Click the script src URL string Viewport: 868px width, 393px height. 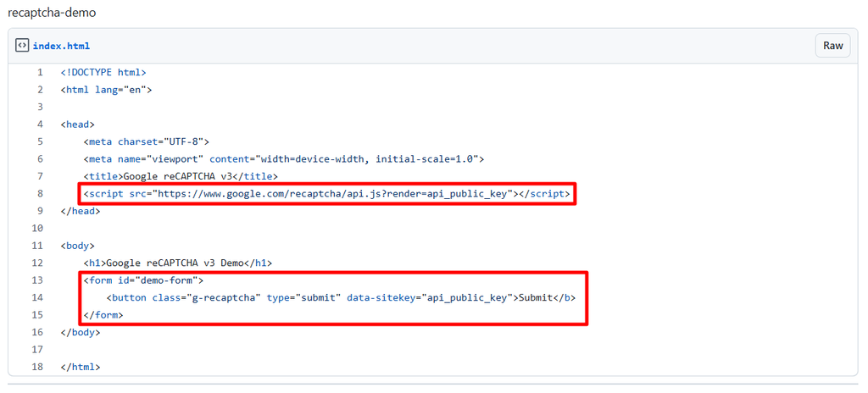coord(334,194)
